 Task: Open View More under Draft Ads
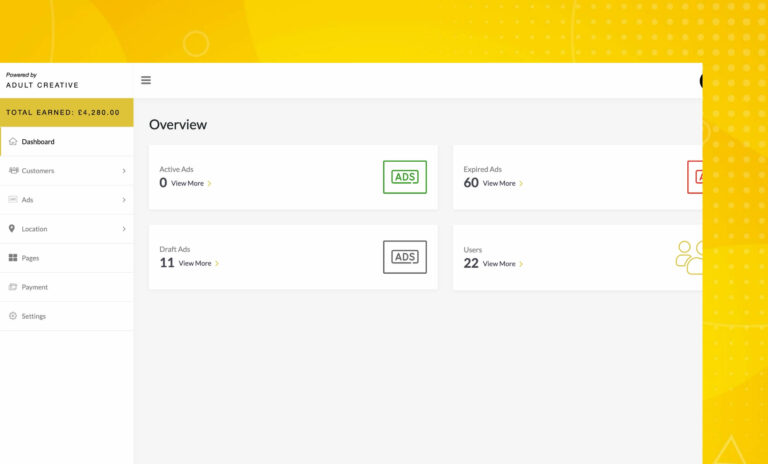point(198,264)
